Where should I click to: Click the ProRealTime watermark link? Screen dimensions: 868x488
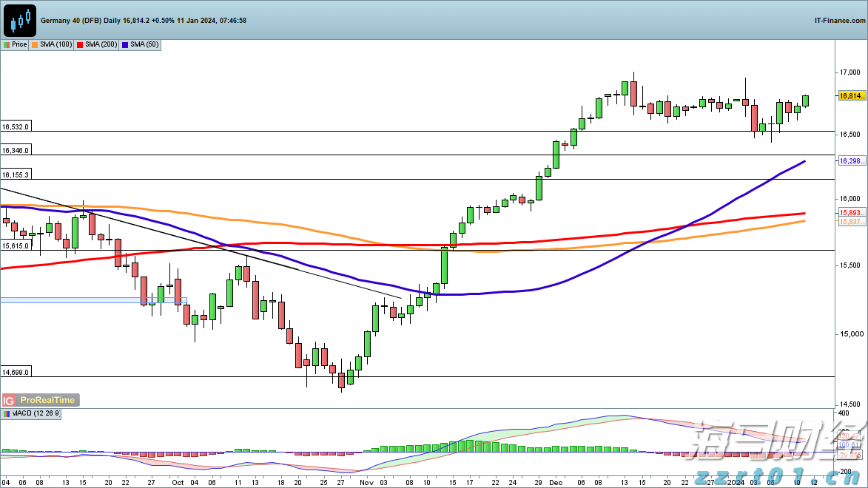[47, 400]
